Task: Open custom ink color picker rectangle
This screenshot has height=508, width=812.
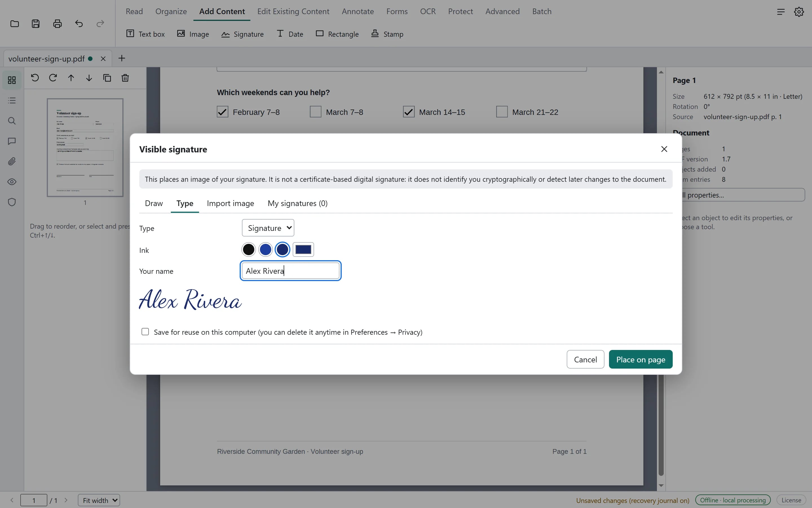Action: (x=303, y=250)
